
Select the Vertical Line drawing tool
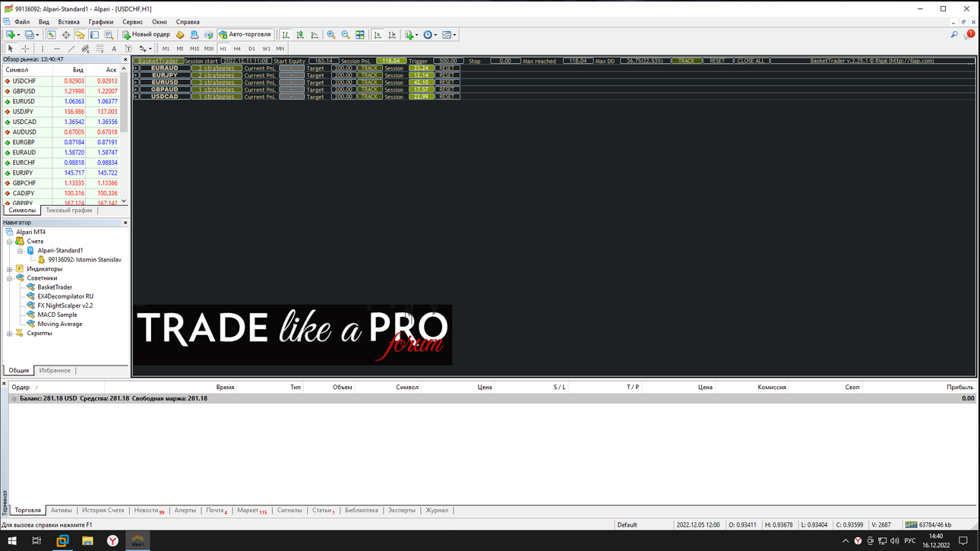tap(43, 49)
